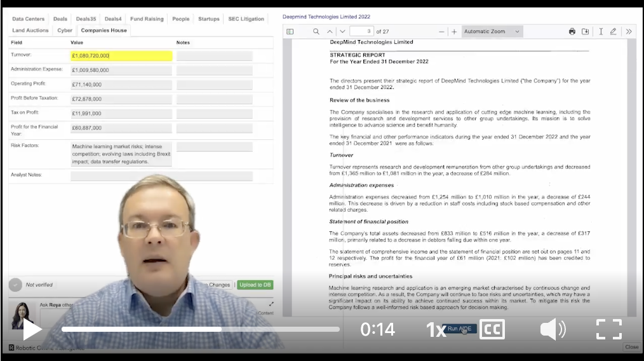Activate the draw pencil tool icon
Viewport: 644px width, 361px height.
click(x=613, y=31)
